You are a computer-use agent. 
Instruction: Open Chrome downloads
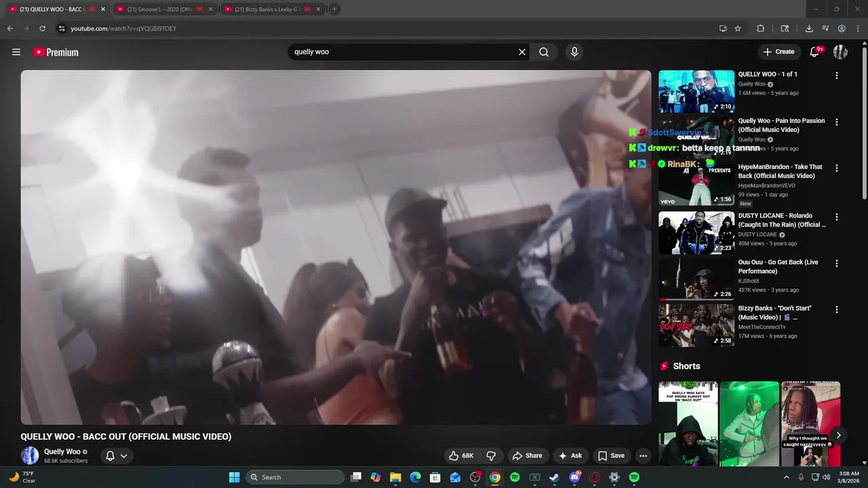(809, 28)
